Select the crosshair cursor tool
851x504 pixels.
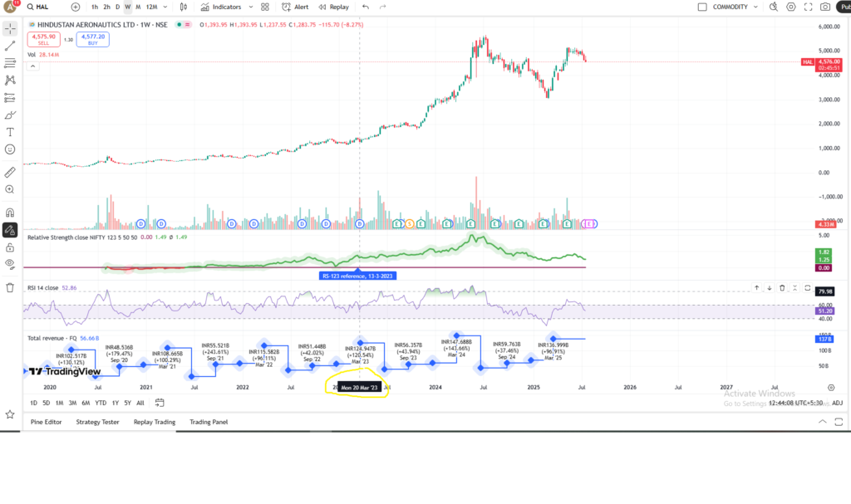10,29
